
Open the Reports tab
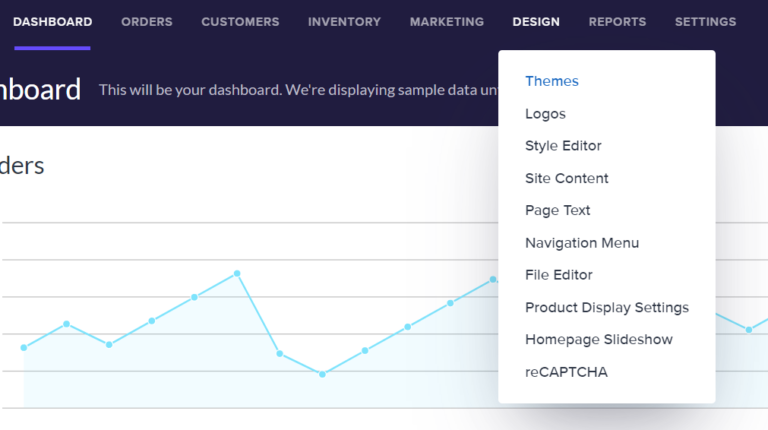pos(617,22)
